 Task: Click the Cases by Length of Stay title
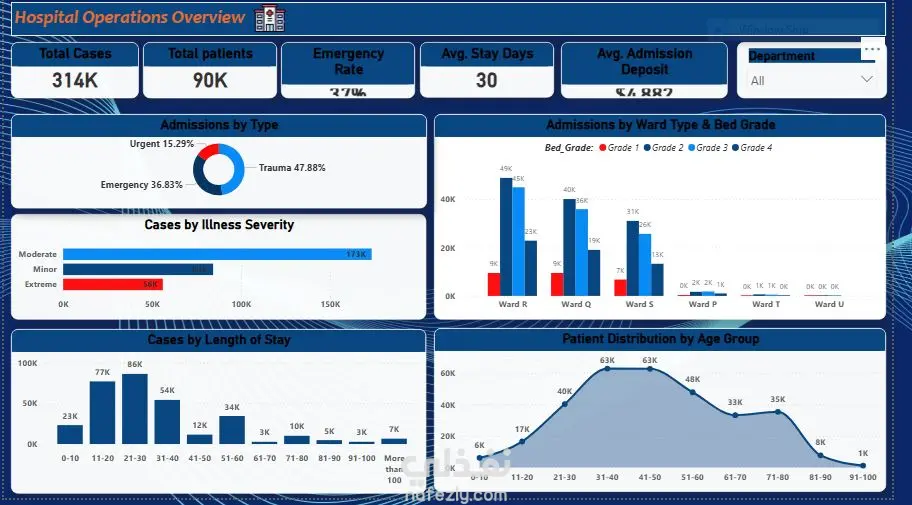pos(219,340)
